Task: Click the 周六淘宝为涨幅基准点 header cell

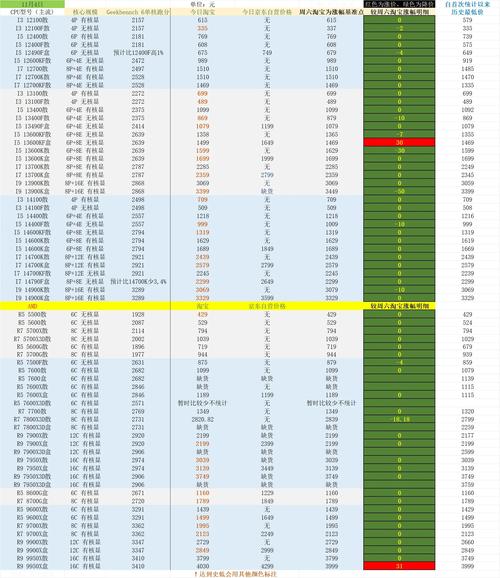Action: [331, 12]
